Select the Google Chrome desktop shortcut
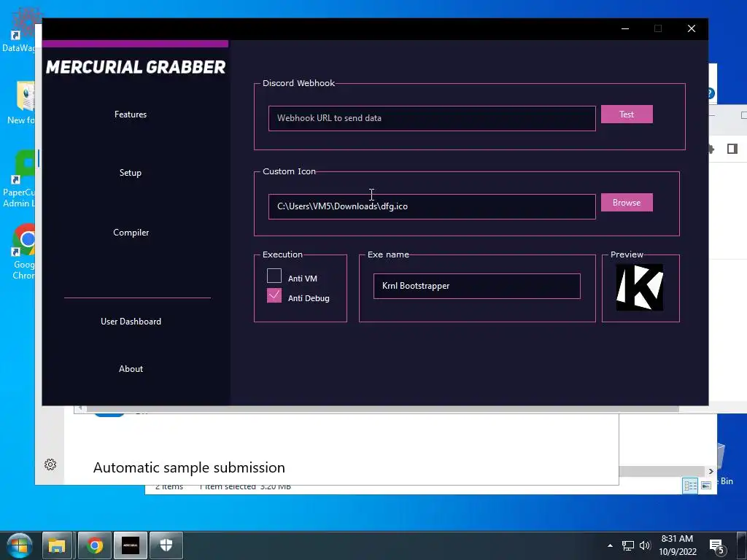Screen dimensions: 747x560 [24, 252]
